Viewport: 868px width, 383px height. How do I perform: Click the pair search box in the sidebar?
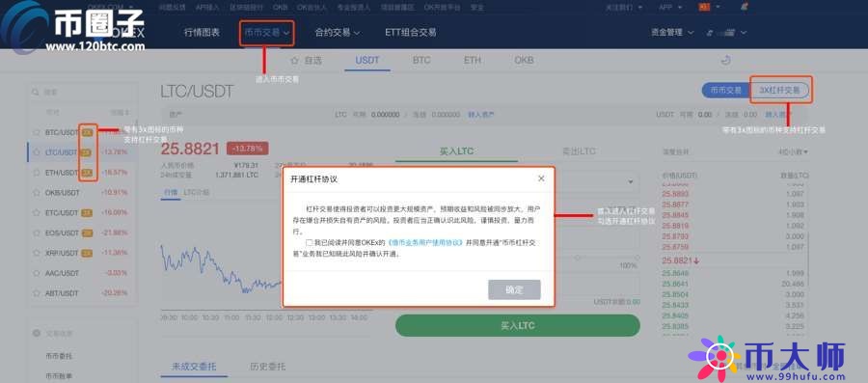click(82, 93)
